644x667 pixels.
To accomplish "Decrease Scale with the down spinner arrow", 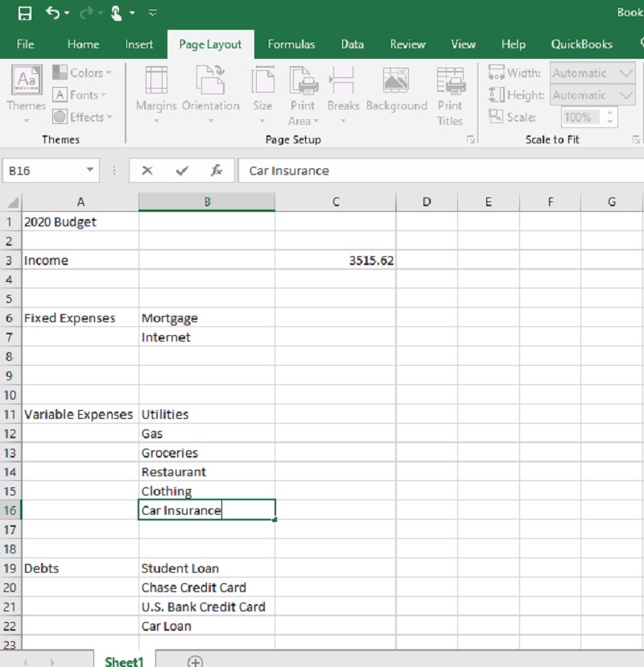I will click(610, 122).
